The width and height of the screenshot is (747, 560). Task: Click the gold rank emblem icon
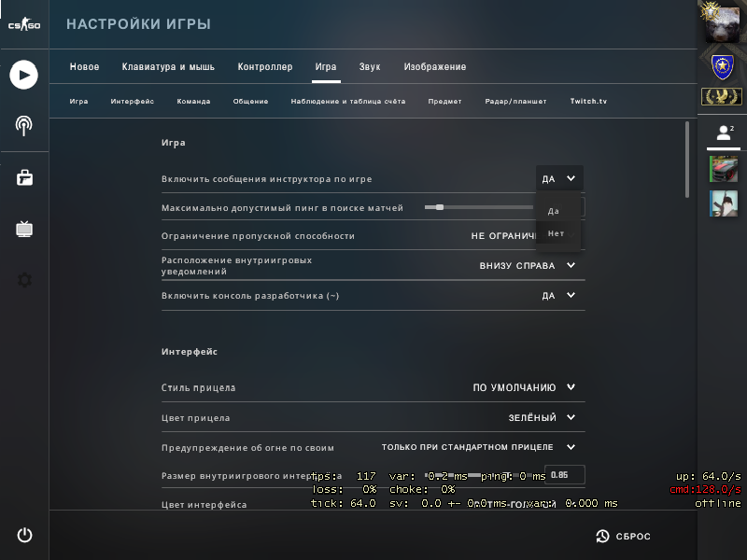(722, 97)
